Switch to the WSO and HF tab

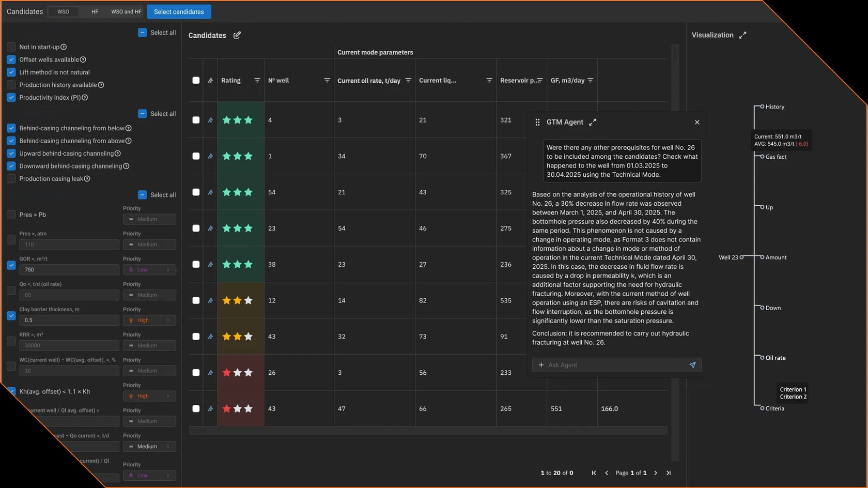pyautogui.click(x=126, y=11)
